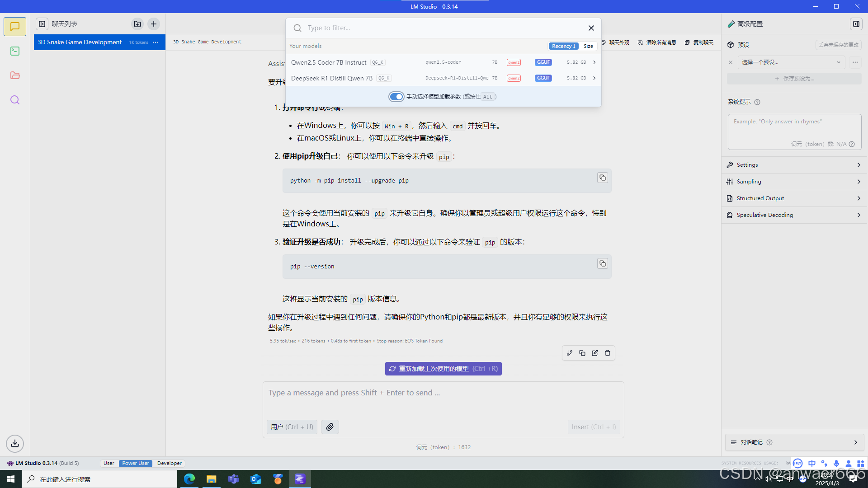
Task: Switch to User mode
Action: [x=109, y=463]
